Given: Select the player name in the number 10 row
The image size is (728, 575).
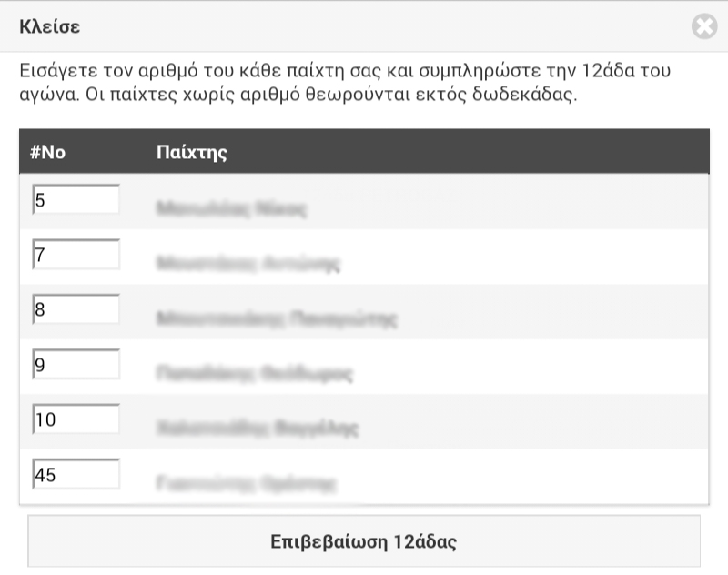Looking at the screenshot, I should [x=258, y=429].
